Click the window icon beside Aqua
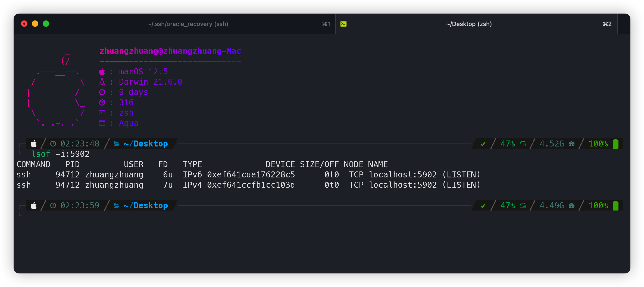Screen dimensions: 644x287 (x=102, y=123)
